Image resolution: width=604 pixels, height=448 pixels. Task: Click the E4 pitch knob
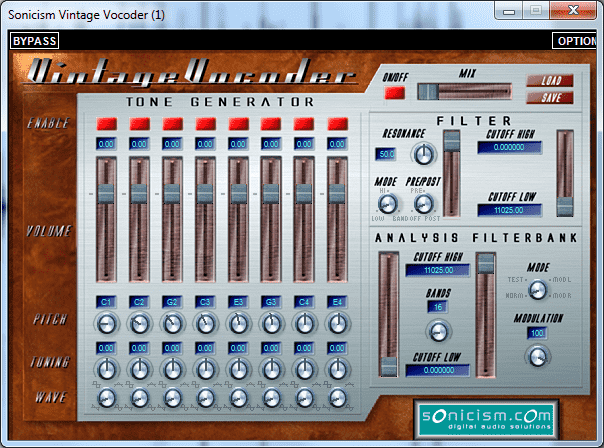coord(338,324)
